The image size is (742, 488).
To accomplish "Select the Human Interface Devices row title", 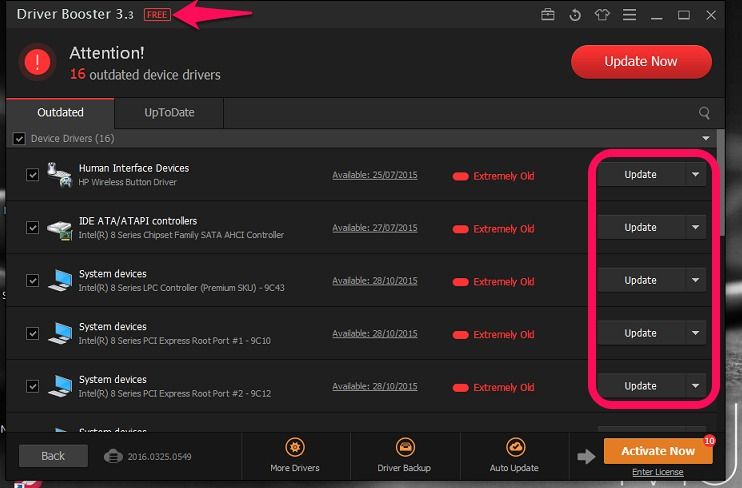I will pyautogui.click(x=134, y=168).
